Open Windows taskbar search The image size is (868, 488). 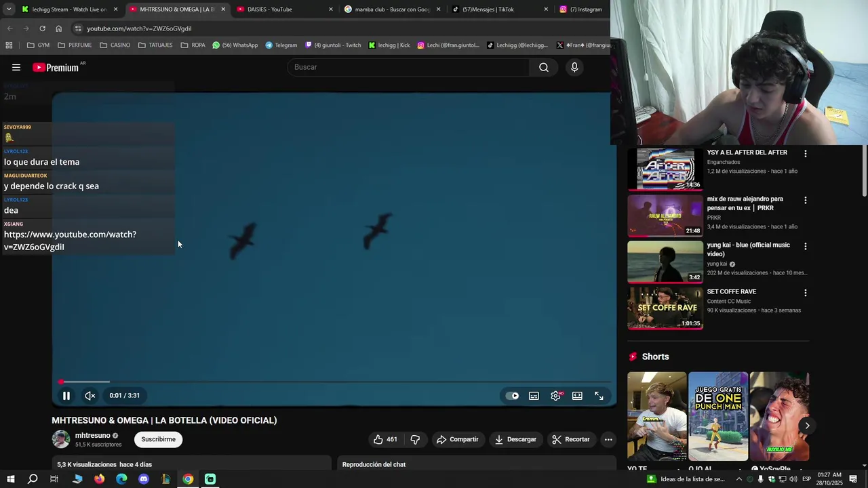[x=32, y=479]
